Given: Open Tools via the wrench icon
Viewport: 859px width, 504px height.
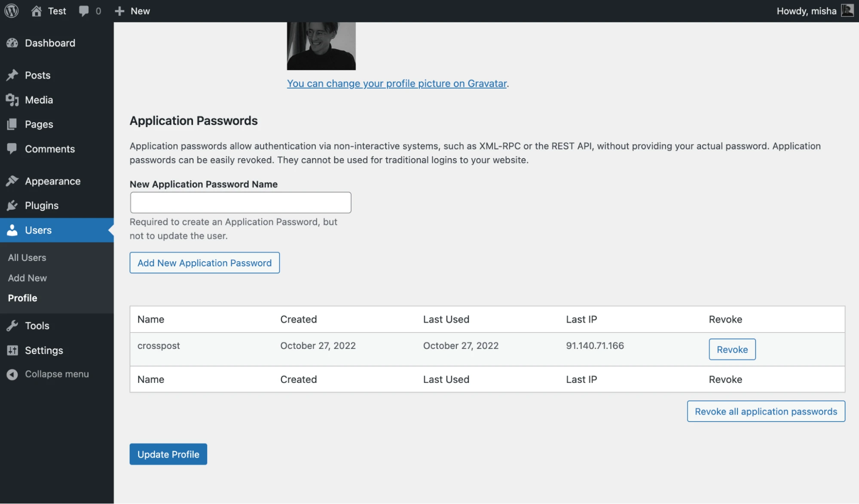Looking at the screenshot, I should (12, 325).
